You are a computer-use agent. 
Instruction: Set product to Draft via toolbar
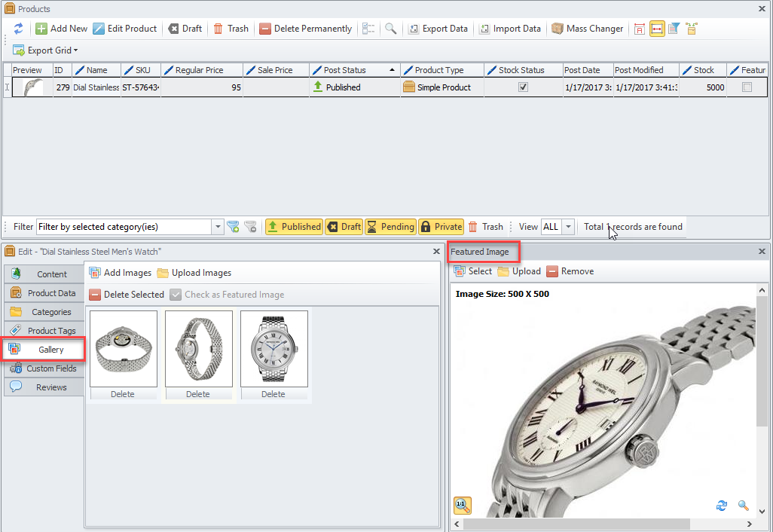[x=185, y=29]
